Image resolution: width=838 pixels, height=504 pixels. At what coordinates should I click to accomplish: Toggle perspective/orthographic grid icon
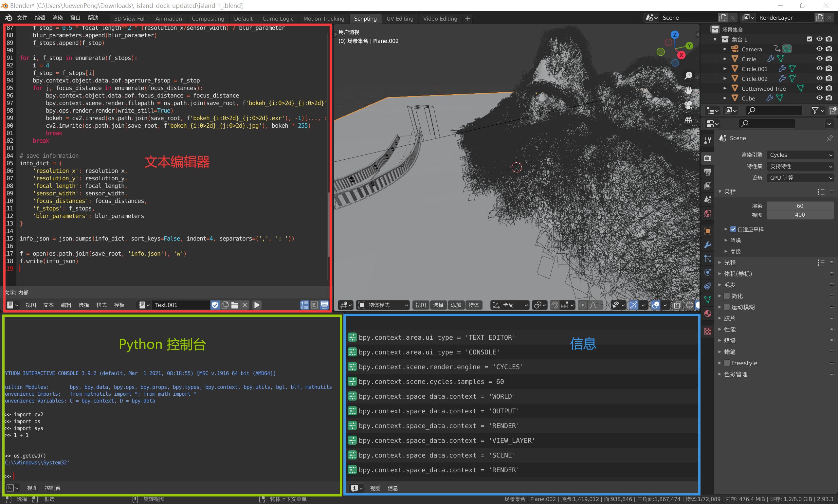(x=688, y=120)
